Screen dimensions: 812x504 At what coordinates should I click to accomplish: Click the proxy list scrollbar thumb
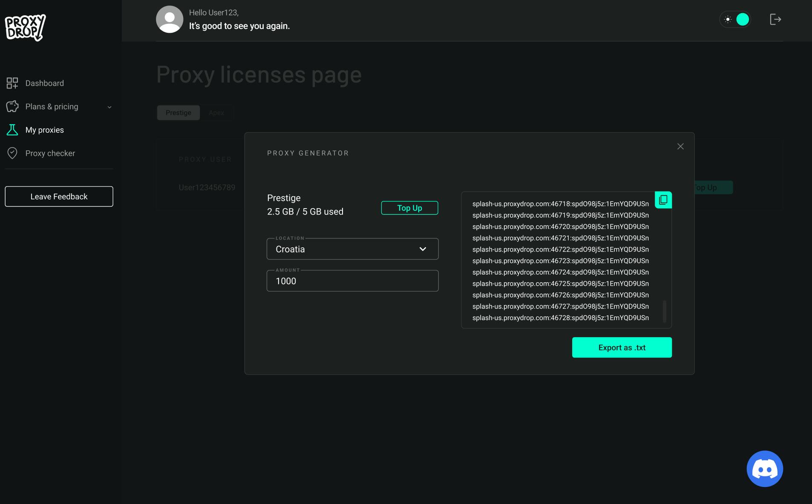[665, 312]
